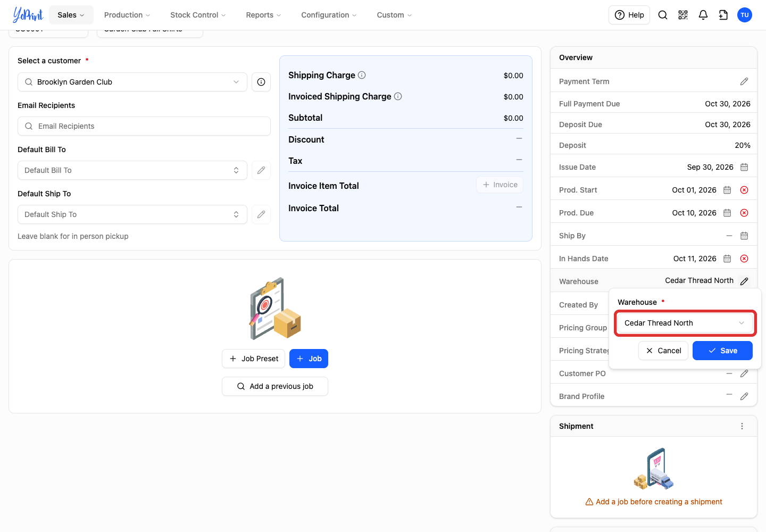This screenshot has width=766, height=532.
Task: Show Invoiced Shipping Charge info icon
Action: [x=398, y=96]
